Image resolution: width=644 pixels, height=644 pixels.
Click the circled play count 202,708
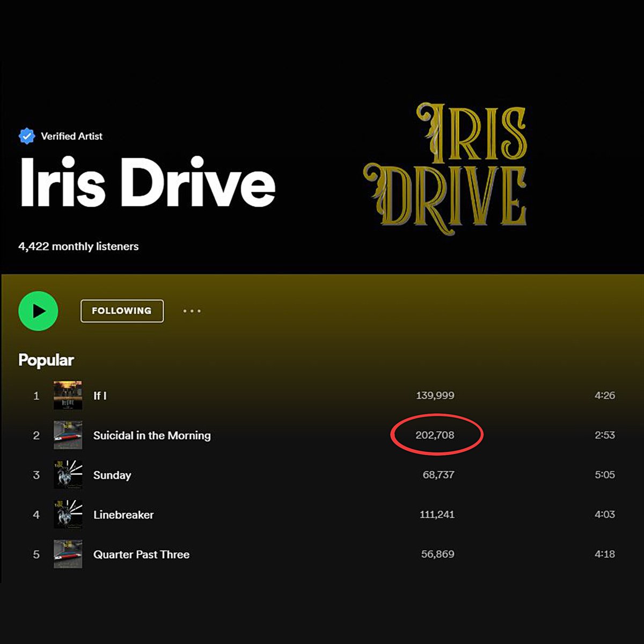[x=435, y=435]
